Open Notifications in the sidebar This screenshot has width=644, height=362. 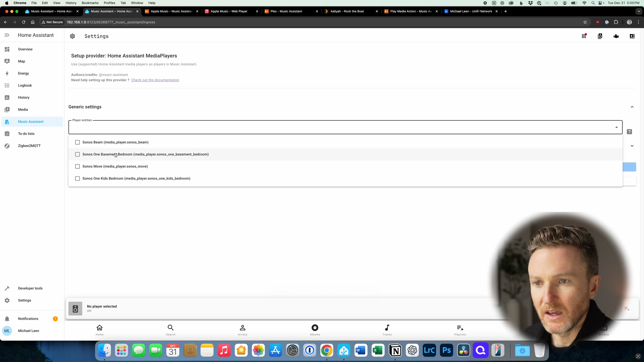tap(28, 319)
